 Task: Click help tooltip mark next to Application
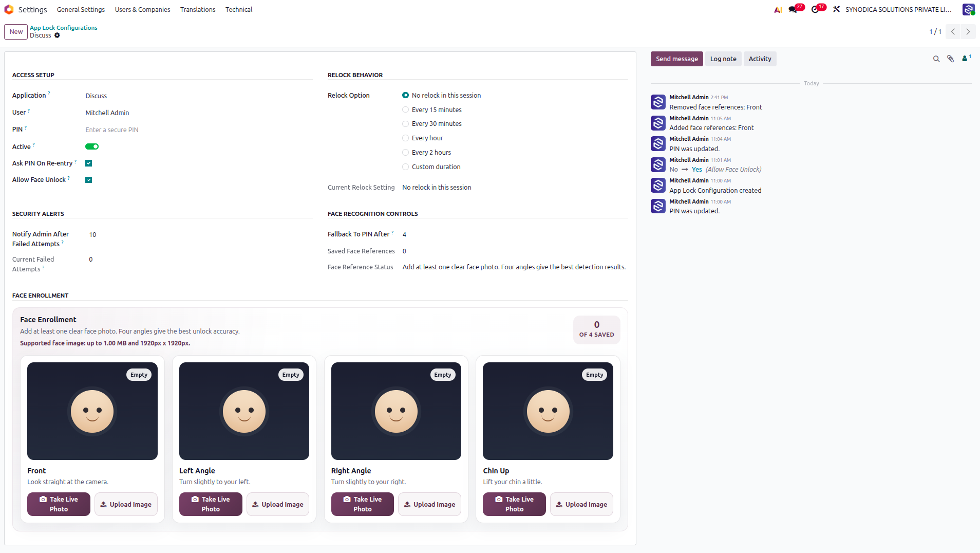click(49, 94)
